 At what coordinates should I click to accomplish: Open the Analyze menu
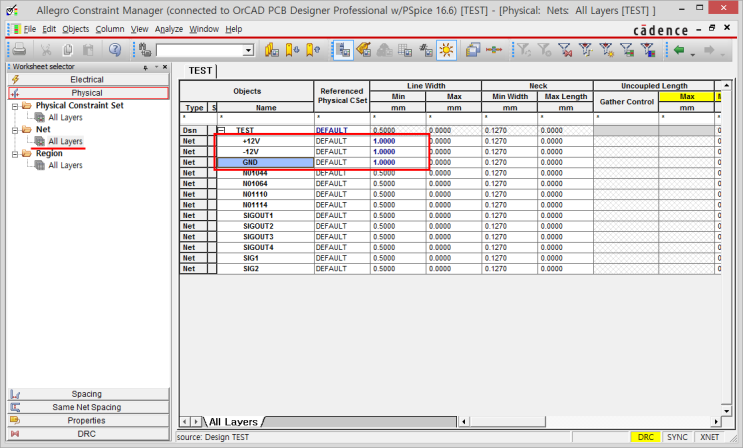tap(169, 29)
